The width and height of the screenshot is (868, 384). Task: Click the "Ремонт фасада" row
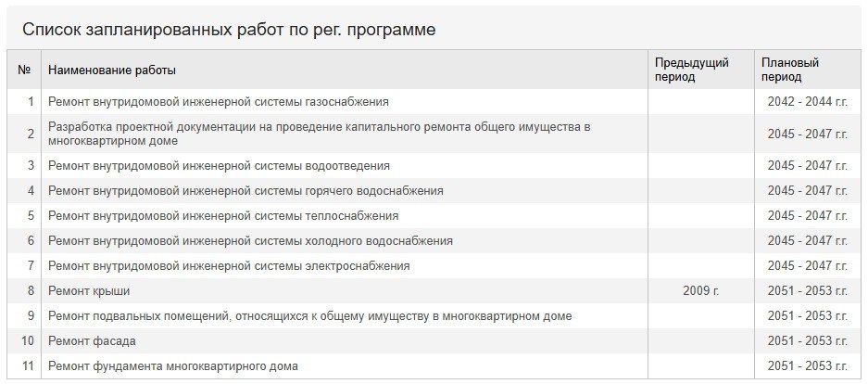click(93, 340)
